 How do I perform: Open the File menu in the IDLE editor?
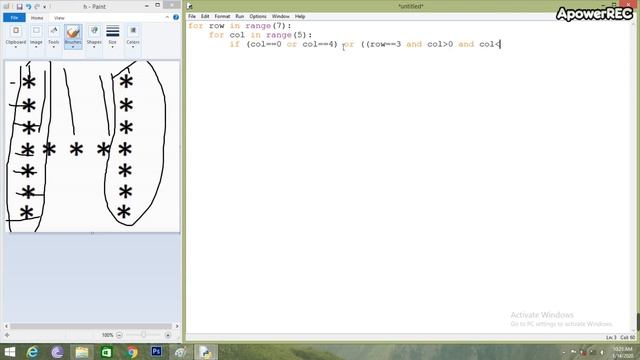tap(192, 16)
